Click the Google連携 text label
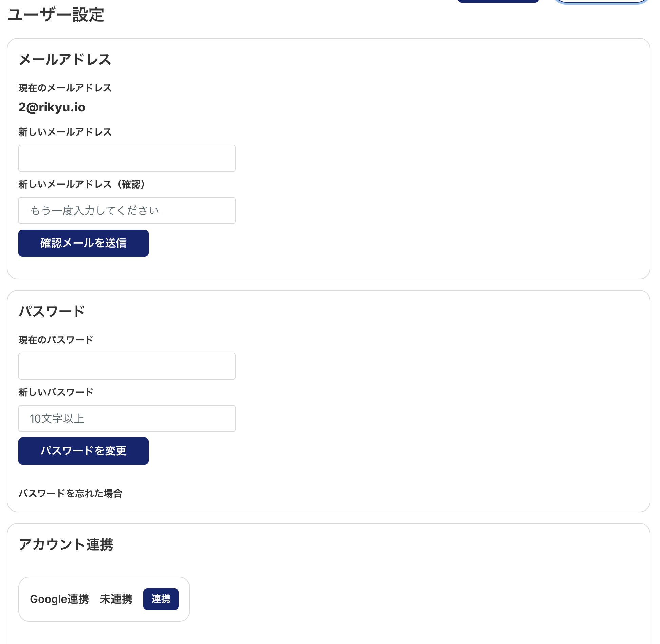660x644 pixels. [59, 599]
